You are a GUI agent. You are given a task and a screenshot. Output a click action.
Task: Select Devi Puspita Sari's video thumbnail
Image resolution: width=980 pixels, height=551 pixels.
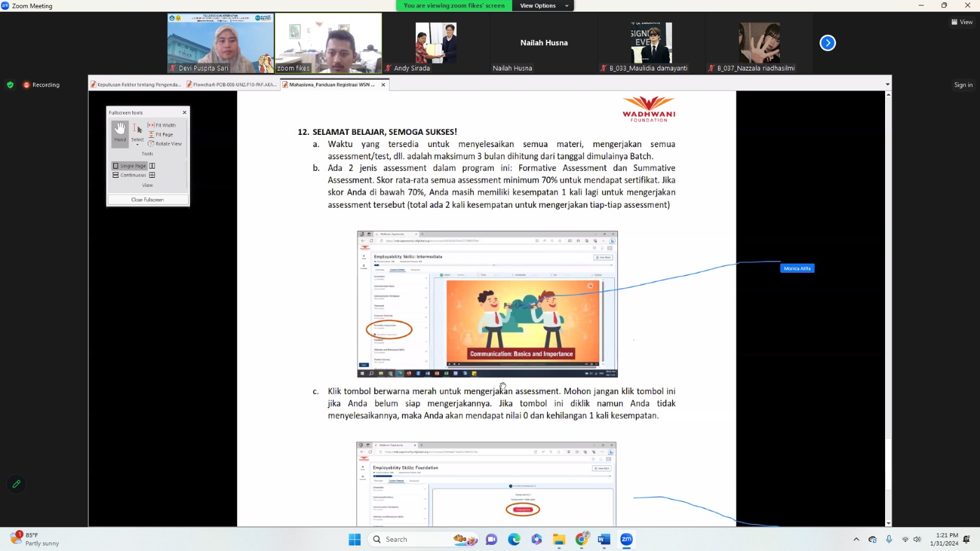tap(221, 43)
